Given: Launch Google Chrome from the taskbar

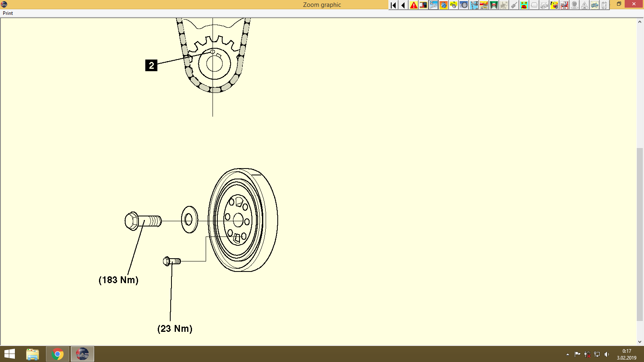Looking at the screenshot, I should pyautogui.click(x=57, y=354).
